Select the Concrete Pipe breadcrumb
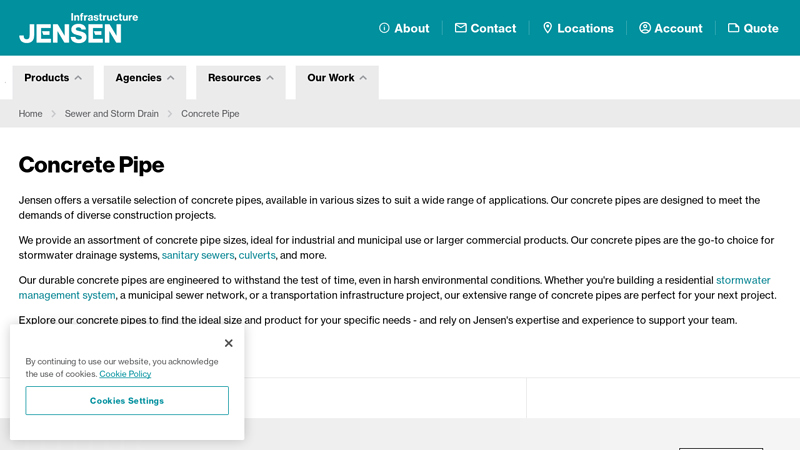Screen dimensions: 800x450 tap(210, 114)
